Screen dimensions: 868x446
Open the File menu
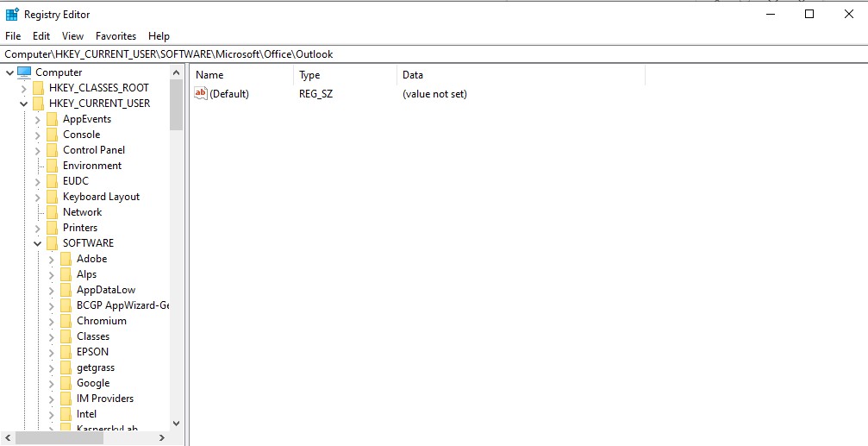click(13, 36)
